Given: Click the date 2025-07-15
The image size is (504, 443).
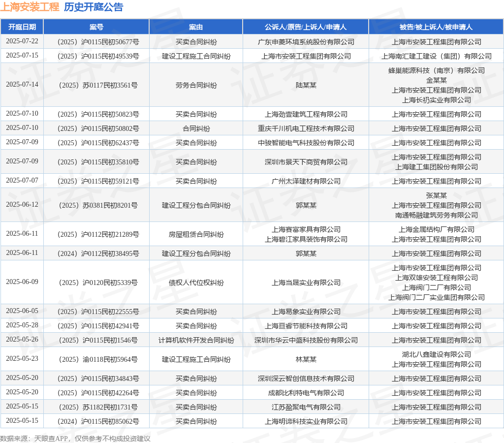Looking at the screenshot, I should pyautogui.click(x=22, y=55).
